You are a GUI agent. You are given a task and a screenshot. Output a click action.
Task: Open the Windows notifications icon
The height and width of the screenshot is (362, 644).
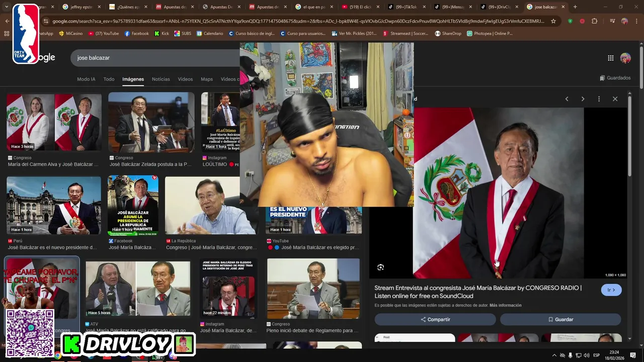[633, 355]
